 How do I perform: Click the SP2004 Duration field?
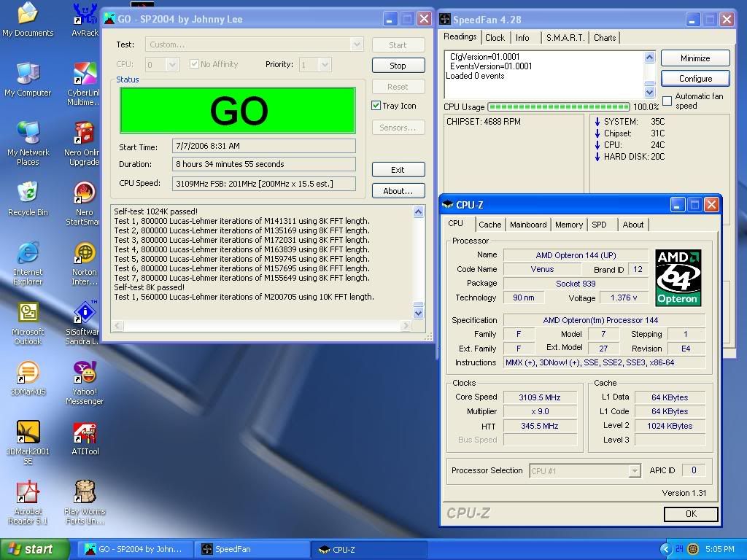(264, 164)
